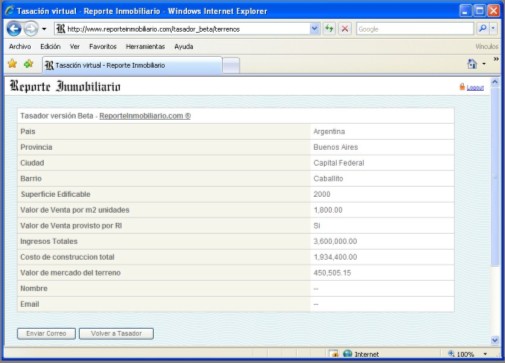Open Favorites Center star icon
Viewport: 505px width, 363px height.
(x=12, y=64)
